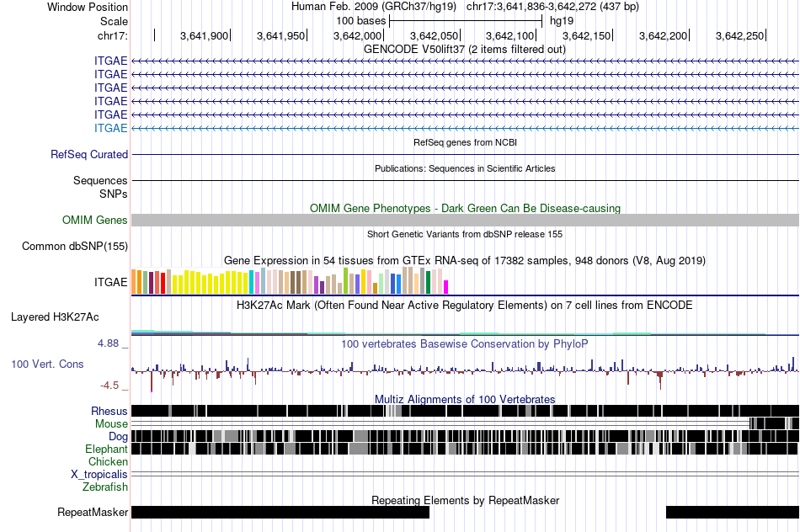Click coordinate label 3,641,900 on ruler

(x=204, y=35)
